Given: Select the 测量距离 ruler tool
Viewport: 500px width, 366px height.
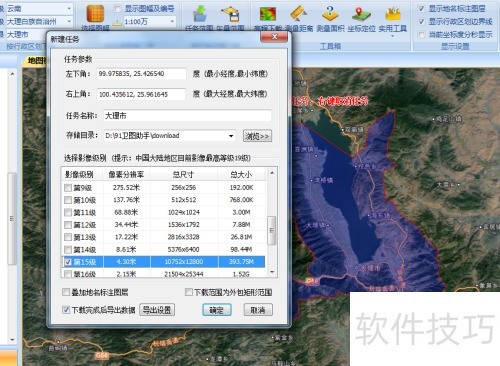Looking at the screenshot, I should [x=299, y=14].
